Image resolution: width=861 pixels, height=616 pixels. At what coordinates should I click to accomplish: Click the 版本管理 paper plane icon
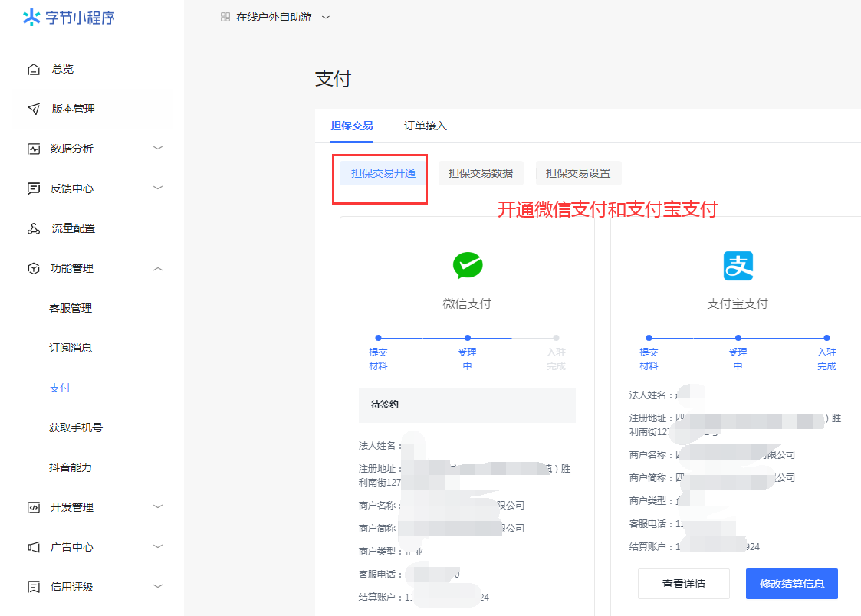[34, 109]
